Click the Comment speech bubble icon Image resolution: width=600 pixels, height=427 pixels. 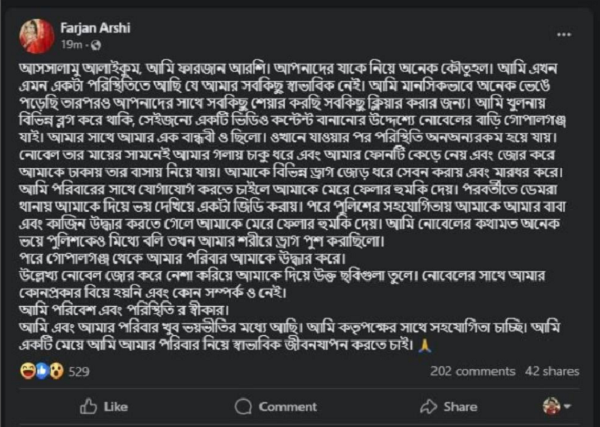pos(241,407)
